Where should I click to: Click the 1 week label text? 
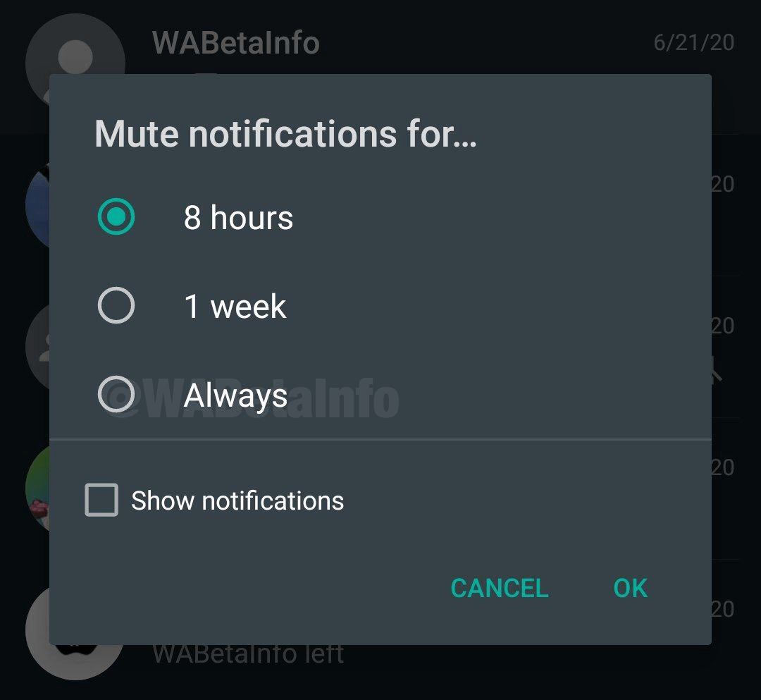[234, 305]
